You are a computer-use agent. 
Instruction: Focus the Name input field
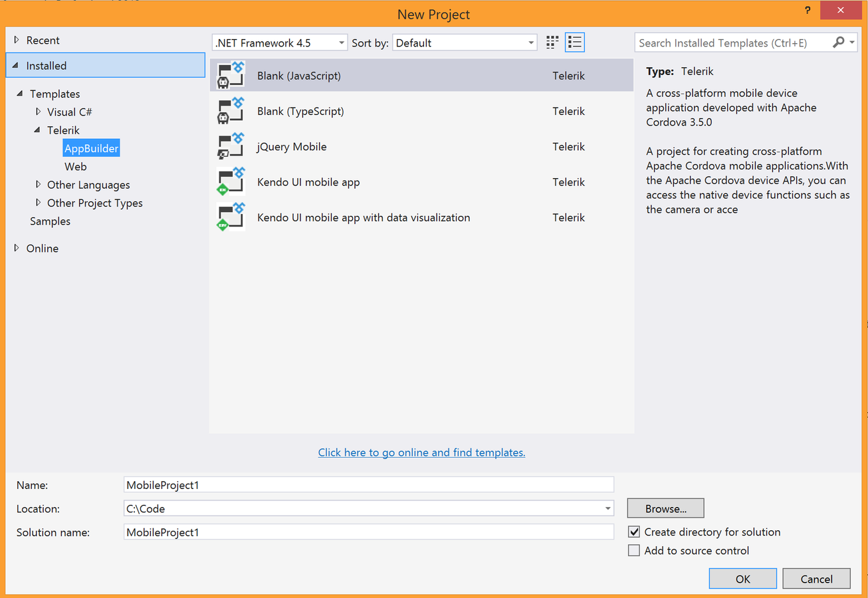[369, 485]
